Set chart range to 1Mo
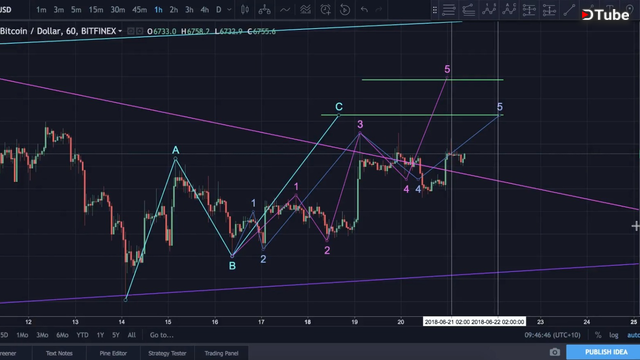640x360 pixels. pos(22,335)
